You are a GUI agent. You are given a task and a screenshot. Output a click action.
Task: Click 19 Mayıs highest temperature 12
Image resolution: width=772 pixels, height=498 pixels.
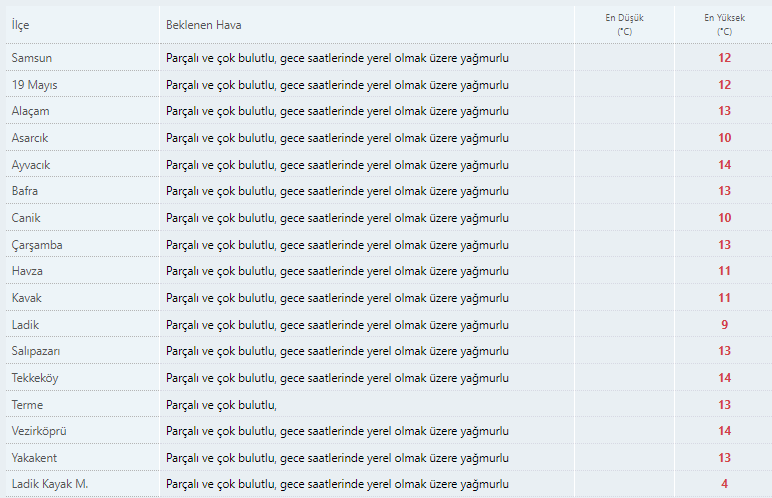[724, 85]
